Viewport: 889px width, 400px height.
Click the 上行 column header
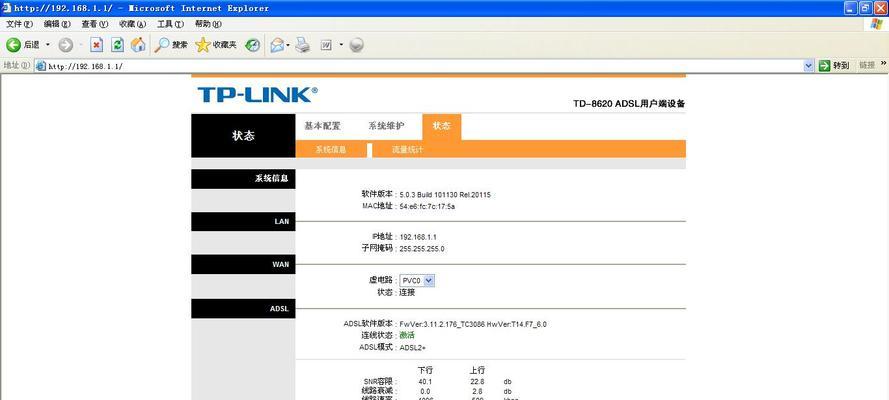(x=477, y=370)
